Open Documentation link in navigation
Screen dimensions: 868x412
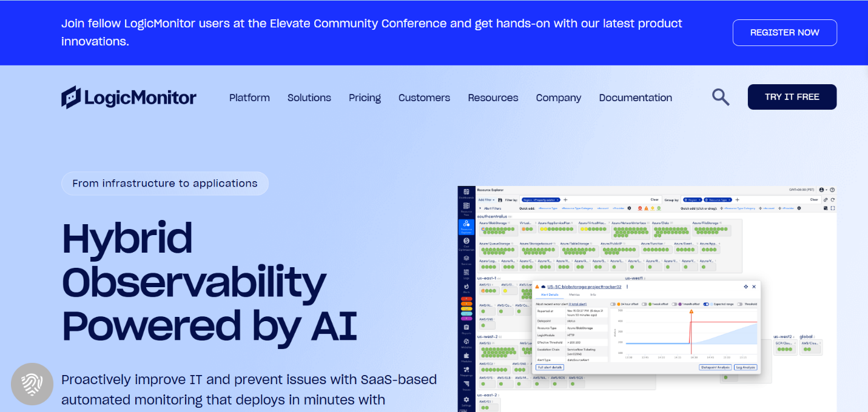click(636, 98)
